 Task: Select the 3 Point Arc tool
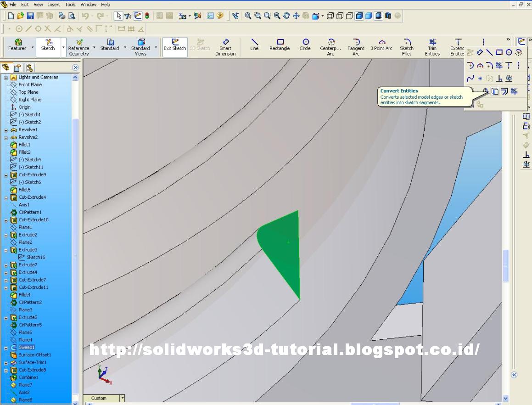(x=381, y=45)
